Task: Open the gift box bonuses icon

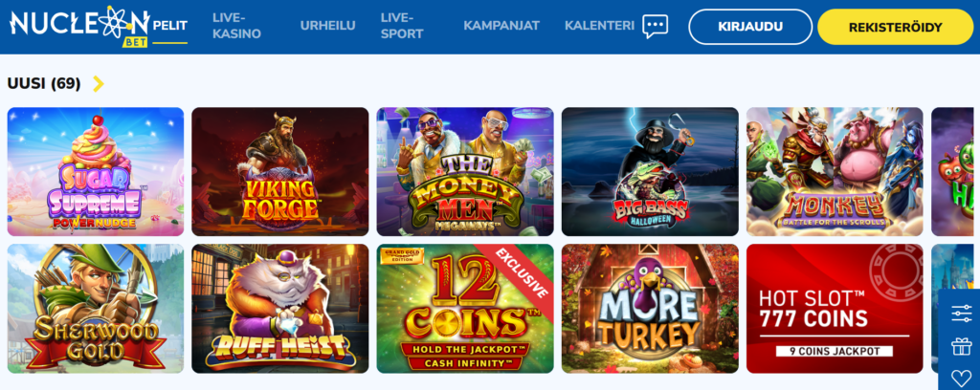Action: point(961,346)
